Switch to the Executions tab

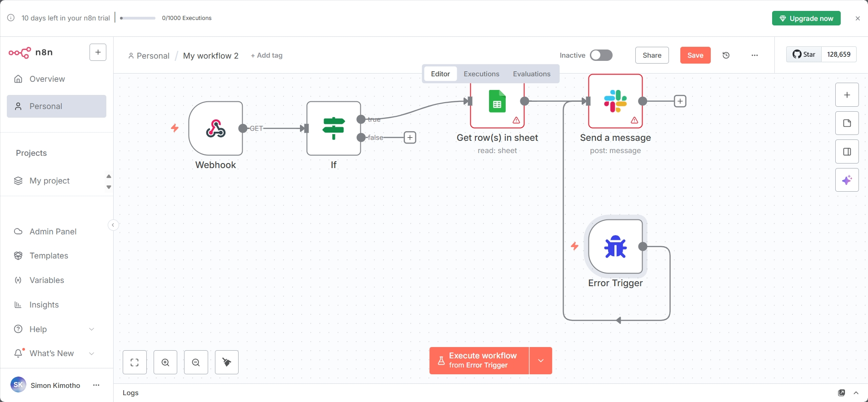tap(481, 74)
